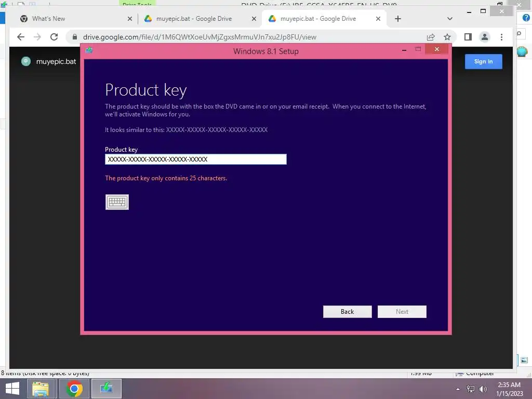This screenshot has width=532, height=399.
Task: Go forward in Chrome browser
Action: [x=37, y=37]
